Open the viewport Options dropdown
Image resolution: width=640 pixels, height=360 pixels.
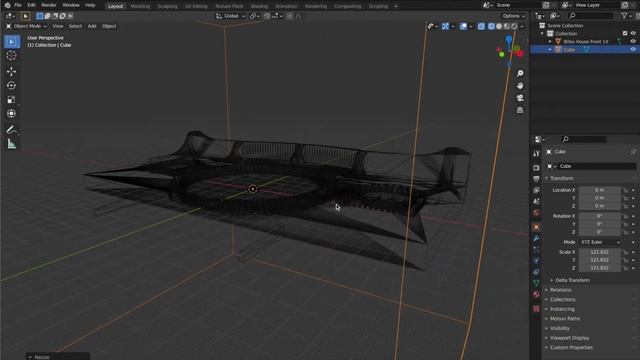coord(513,16)
